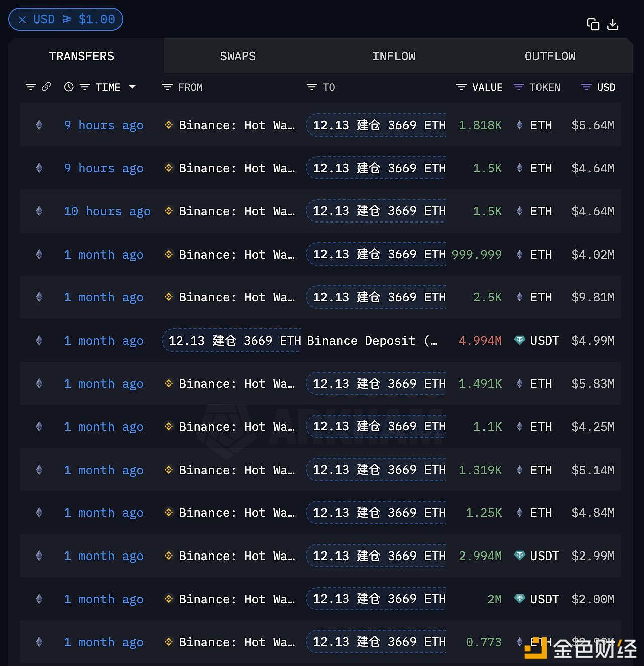Open the INFLOW tab
Viewport: 644px width, 666px height.
point(394,56)
